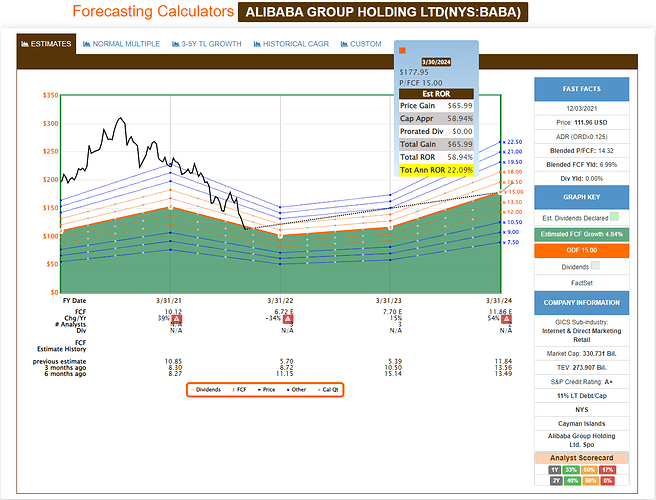This screenshot has width=656, height=500.
Task: Click the chart icon beside 3-5Y TL Growth
Action: 176,44
